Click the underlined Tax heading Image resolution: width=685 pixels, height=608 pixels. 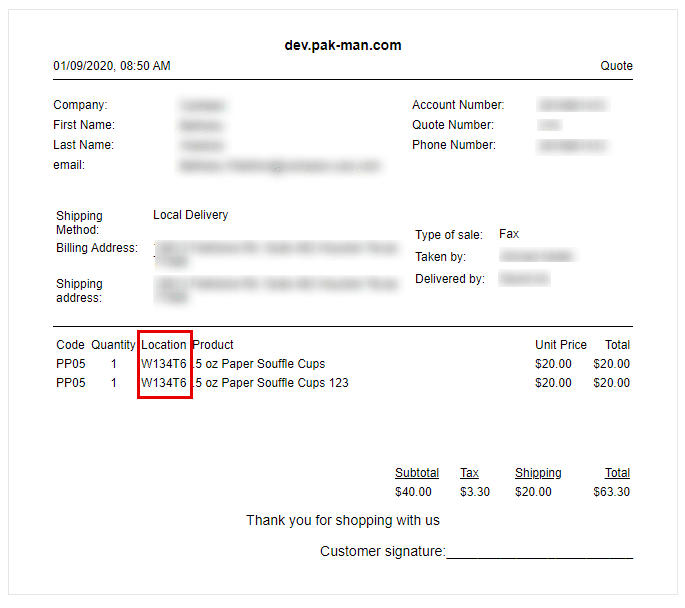pos(469,473)
